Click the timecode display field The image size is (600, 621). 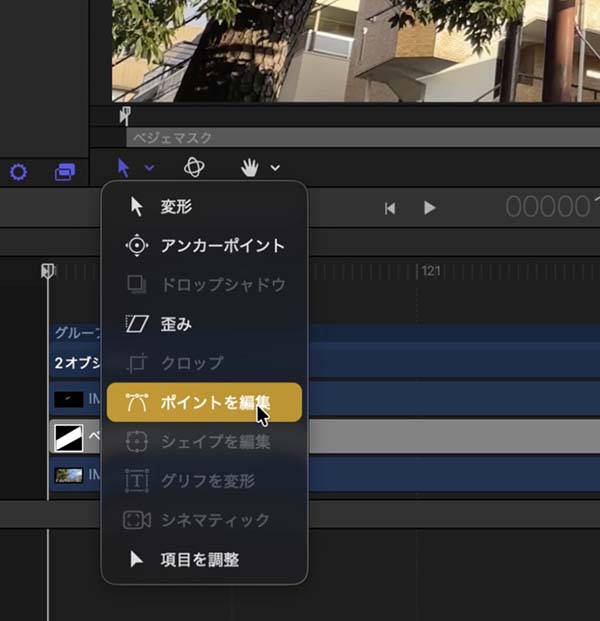click(551, 207)
